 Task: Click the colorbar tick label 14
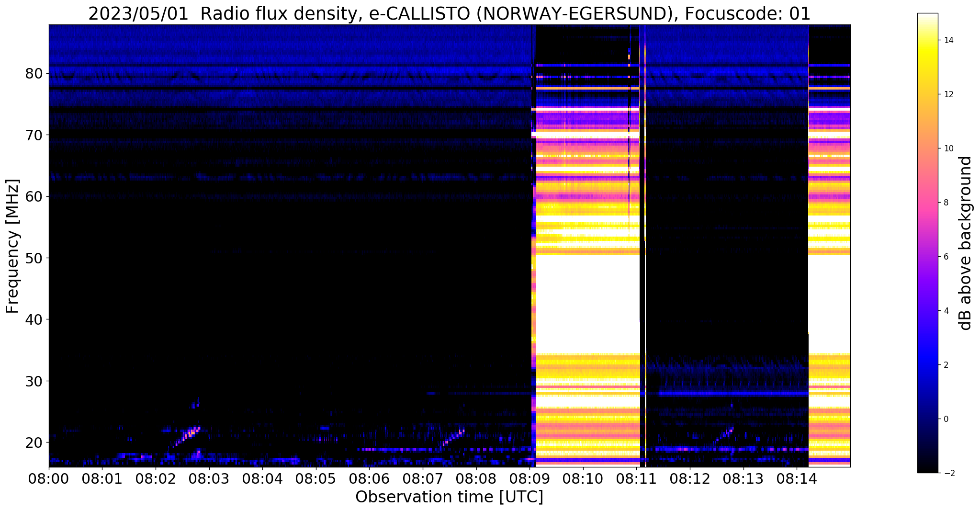(948, 40)
